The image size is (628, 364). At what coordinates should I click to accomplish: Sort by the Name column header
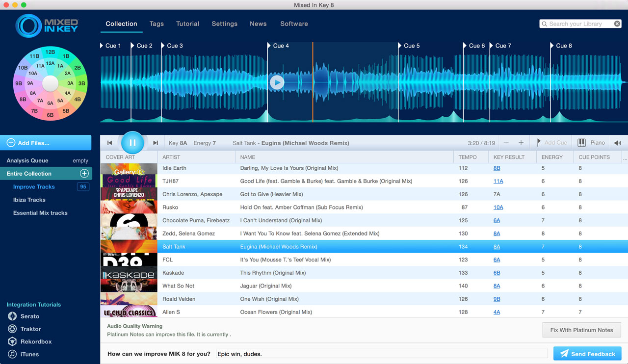[x=344, y=157]
